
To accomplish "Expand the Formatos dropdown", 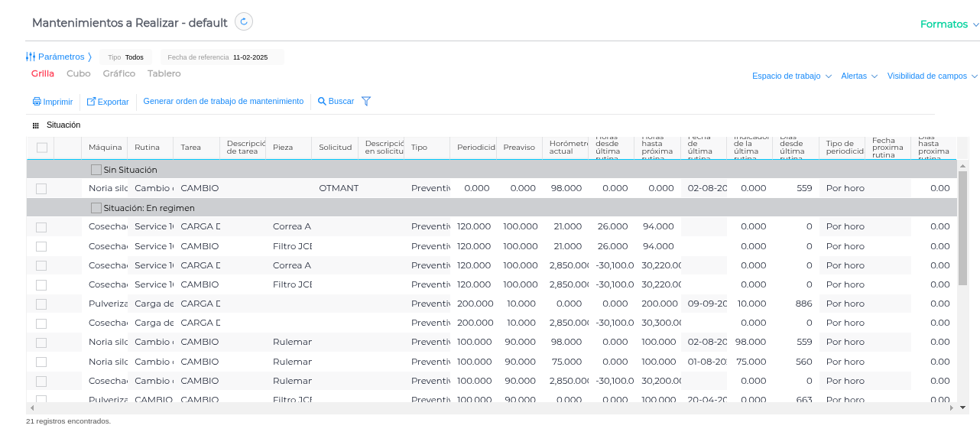I will [949, 24].
